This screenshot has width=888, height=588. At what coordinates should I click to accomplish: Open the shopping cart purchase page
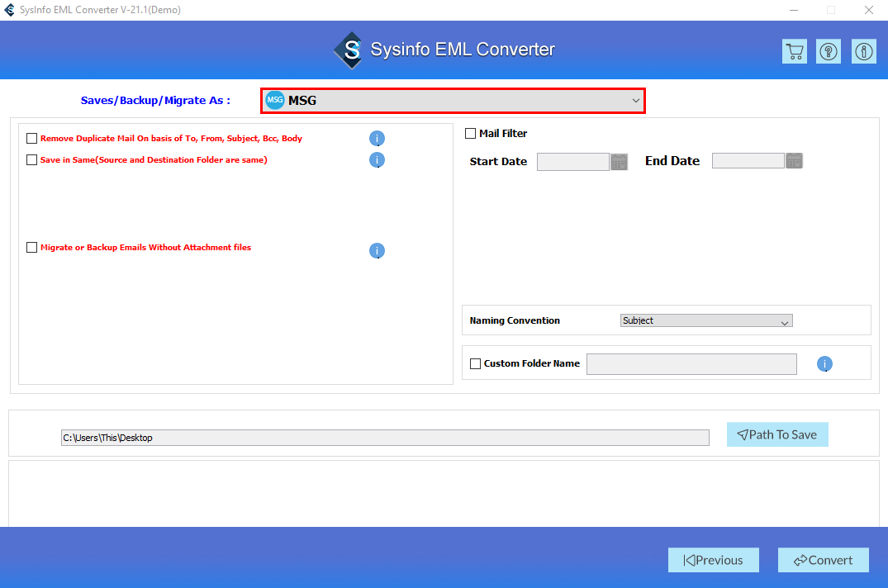[794, 50]
